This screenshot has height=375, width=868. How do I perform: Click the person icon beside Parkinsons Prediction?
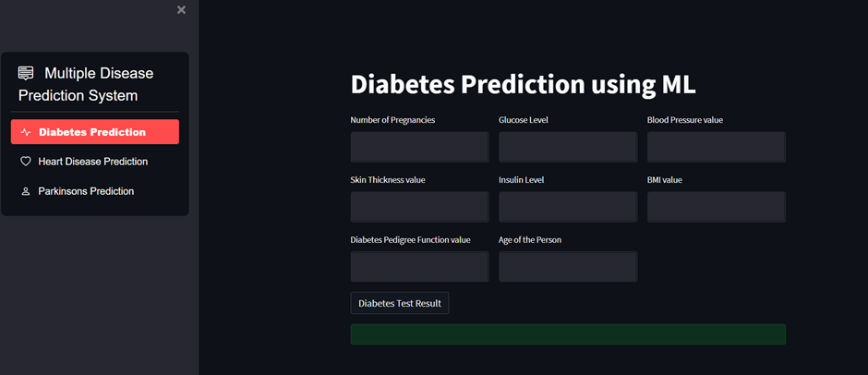pyautogui.click(x=26, y=191)
